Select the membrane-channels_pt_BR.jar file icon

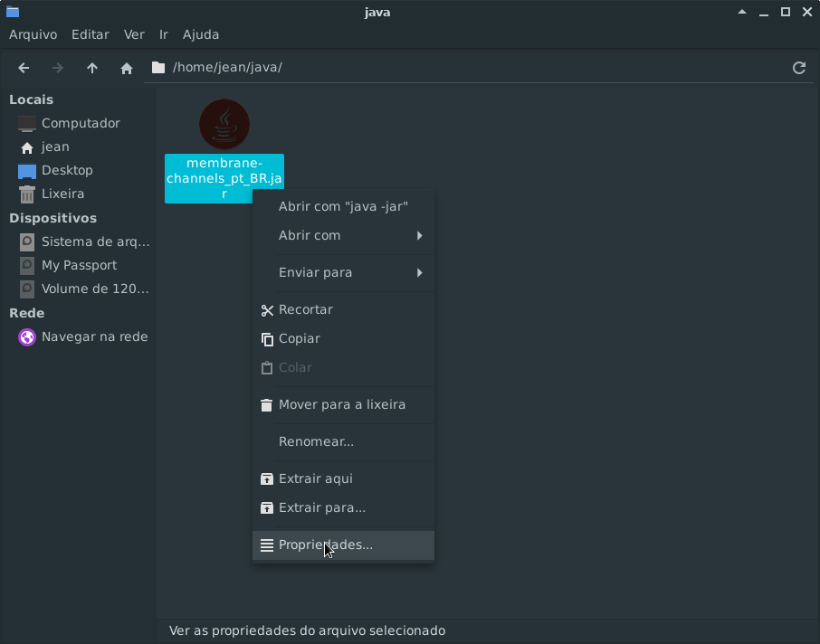coord(224,125)
